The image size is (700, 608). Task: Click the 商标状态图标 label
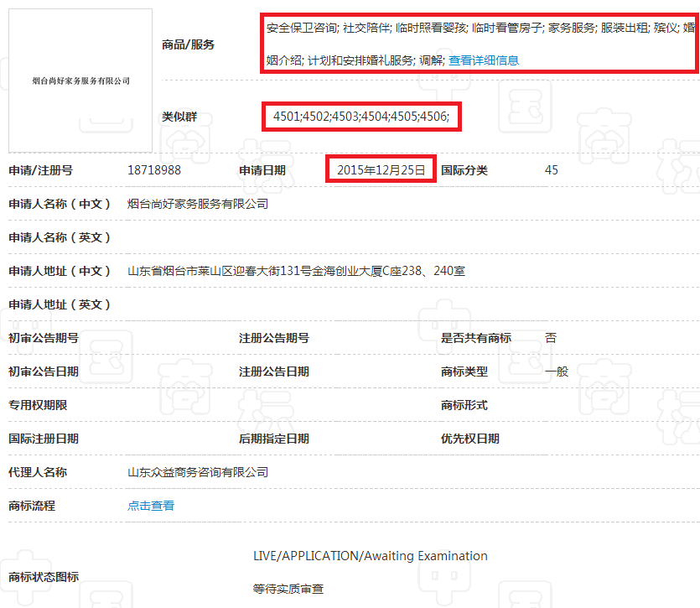point(44,577)
